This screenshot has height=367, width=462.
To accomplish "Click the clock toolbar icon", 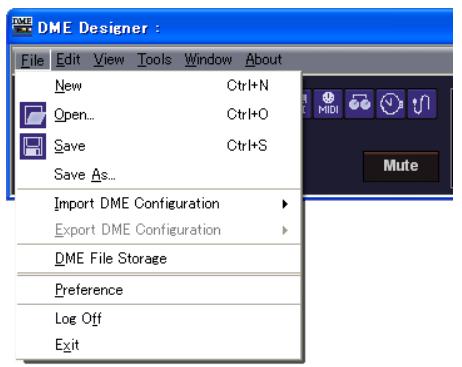I will click(391, 104).
